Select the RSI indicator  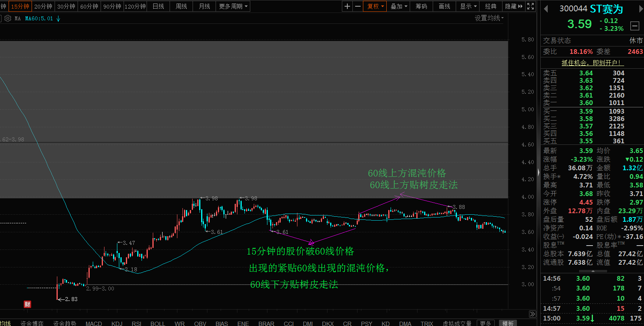(136, 323)
